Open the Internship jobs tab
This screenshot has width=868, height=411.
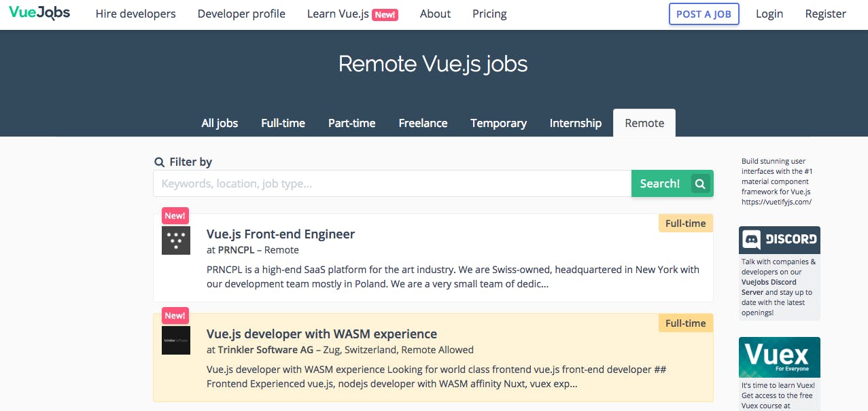pyautogui.click(x=575, y=123)
